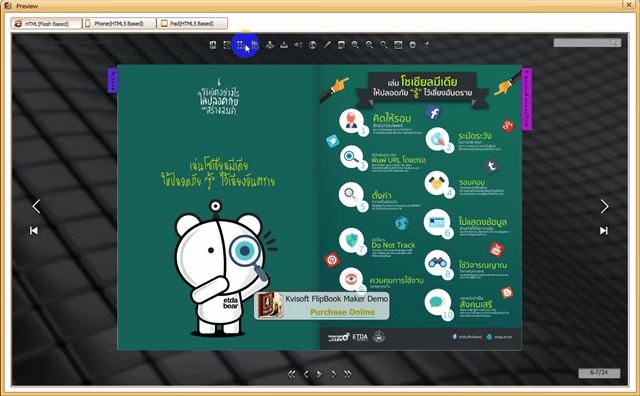This screenshot has width=640, height=396.
Task: Jump to last page with right skip arrow
Action: (x=604, y=231)
